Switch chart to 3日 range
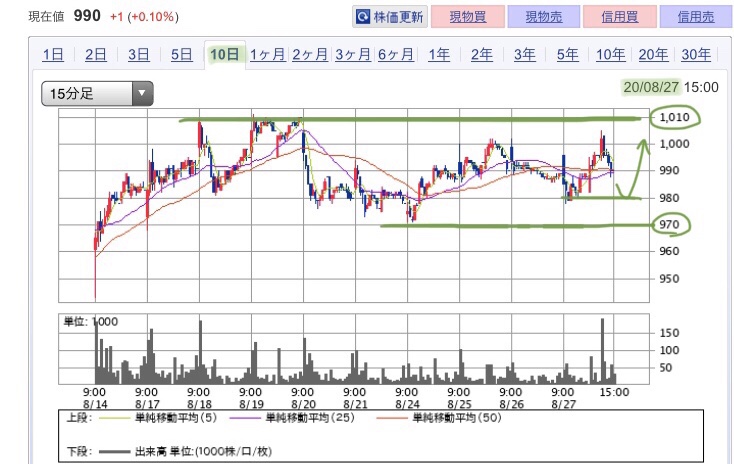The image size is (734, 464). (x=139, y=55)
